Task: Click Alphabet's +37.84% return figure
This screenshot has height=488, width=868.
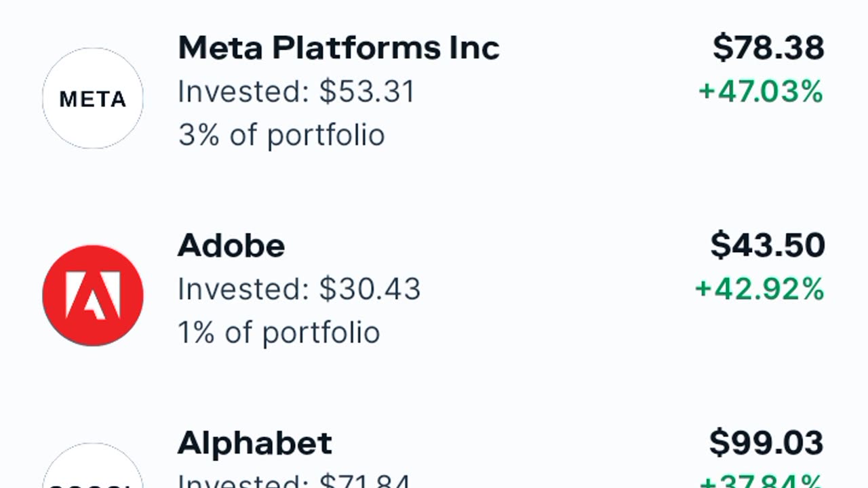Action: [x=760, y=481]
